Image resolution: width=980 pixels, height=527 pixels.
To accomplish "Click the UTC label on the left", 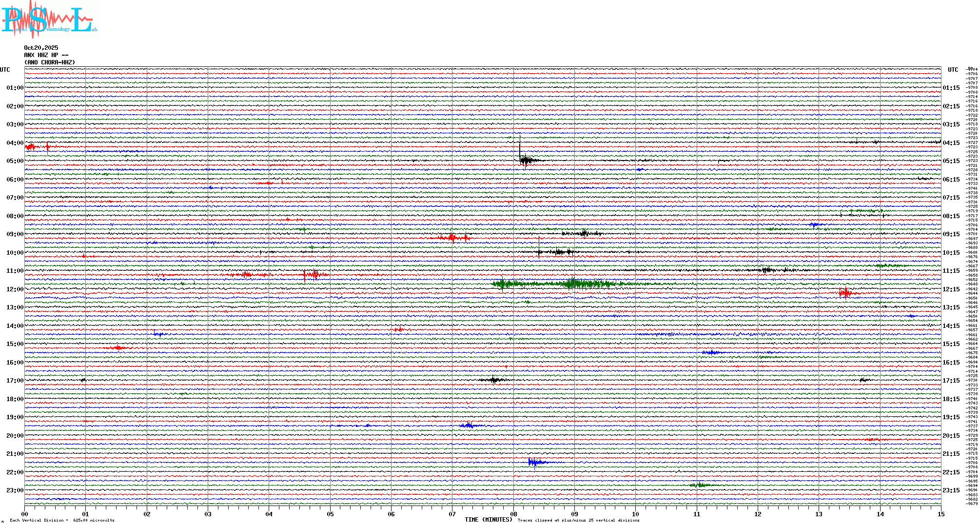I will [5, 70].
